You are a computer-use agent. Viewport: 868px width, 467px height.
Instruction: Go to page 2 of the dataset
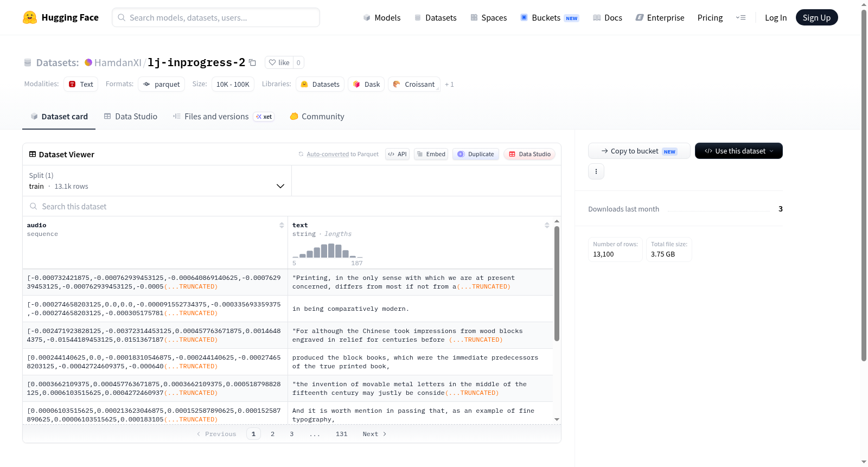(272, 434)
